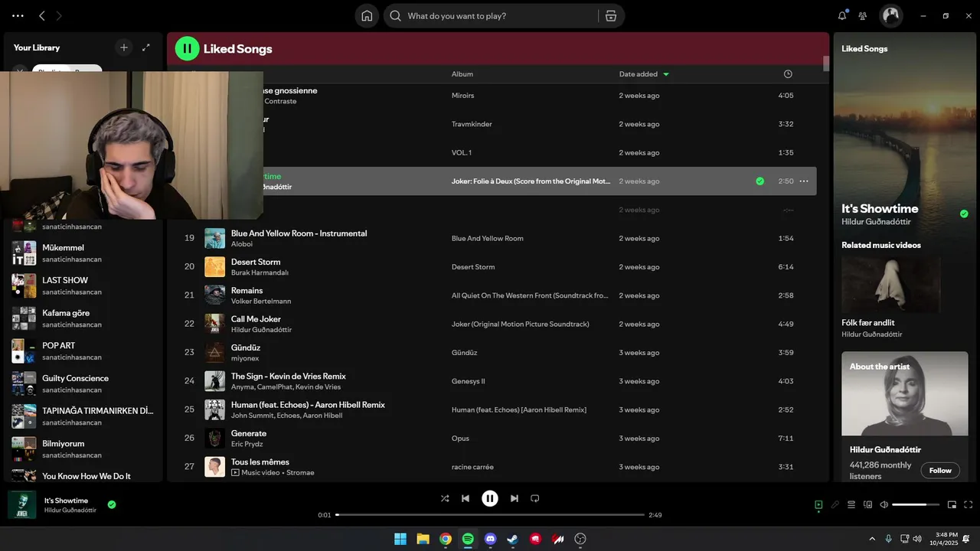Open artist Burak Harmandalı
This screenshot has height=551, width=980.
coord(260,272)
